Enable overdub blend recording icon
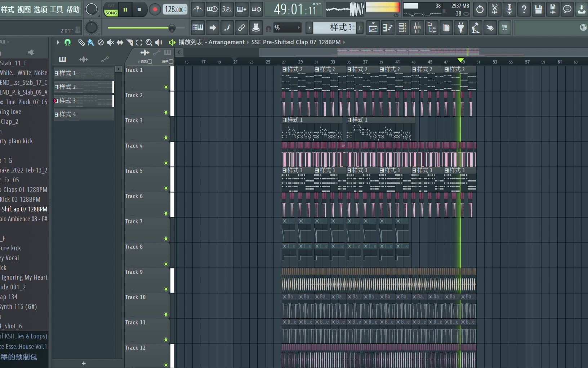 [242, 9]
